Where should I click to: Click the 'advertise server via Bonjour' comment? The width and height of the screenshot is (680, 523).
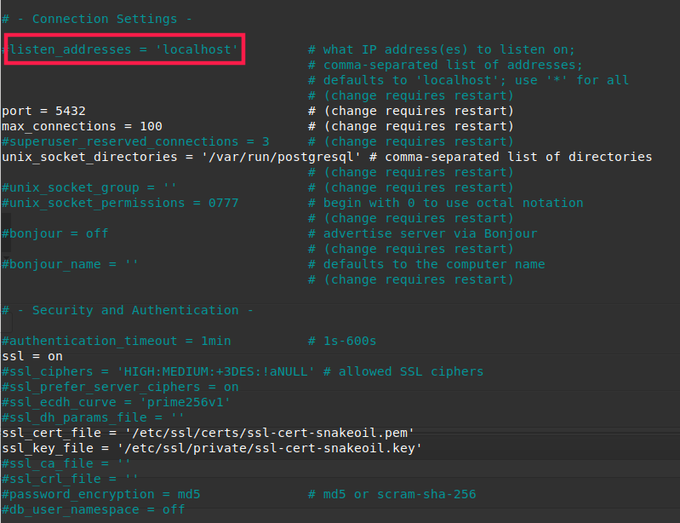(423, 233)
